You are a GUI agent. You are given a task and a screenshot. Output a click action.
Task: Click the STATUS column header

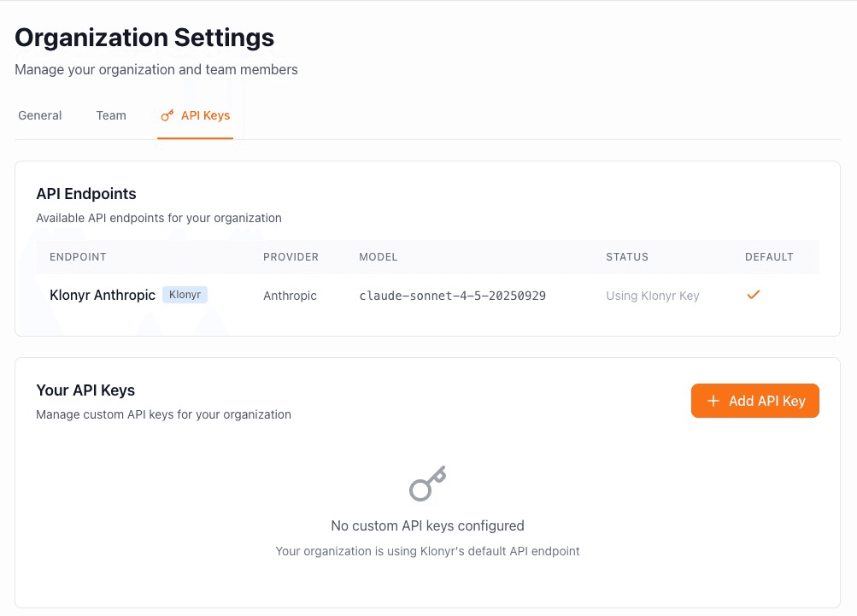point(627,256)
